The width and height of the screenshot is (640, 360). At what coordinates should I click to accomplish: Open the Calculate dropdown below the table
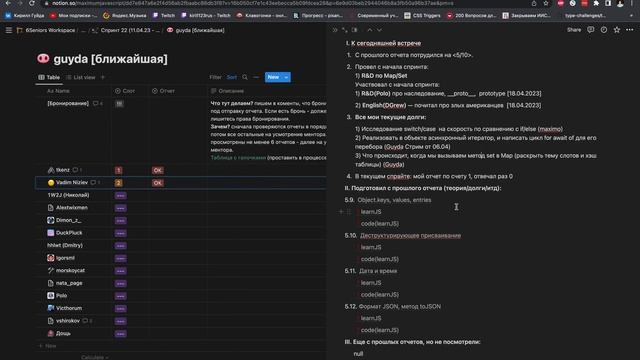[x=95, y=357]
